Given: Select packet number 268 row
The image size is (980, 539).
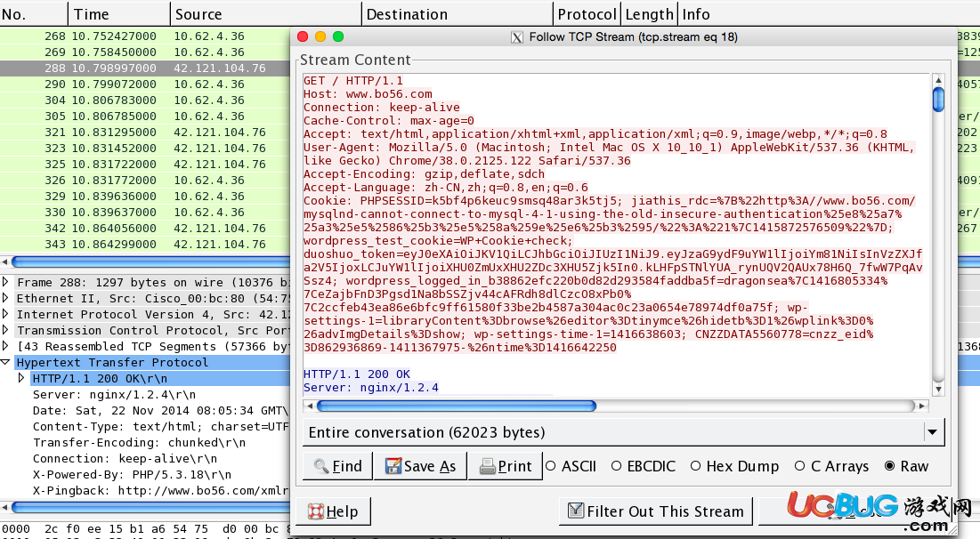Looking at the screenshot, I should pyautogui.click(x=145, y=36).
